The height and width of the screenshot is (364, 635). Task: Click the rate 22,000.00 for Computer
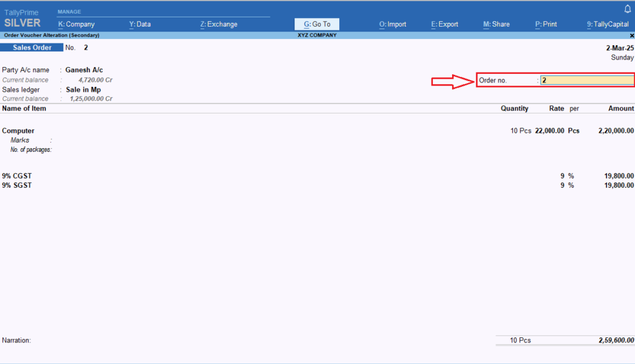pos(549,131)
